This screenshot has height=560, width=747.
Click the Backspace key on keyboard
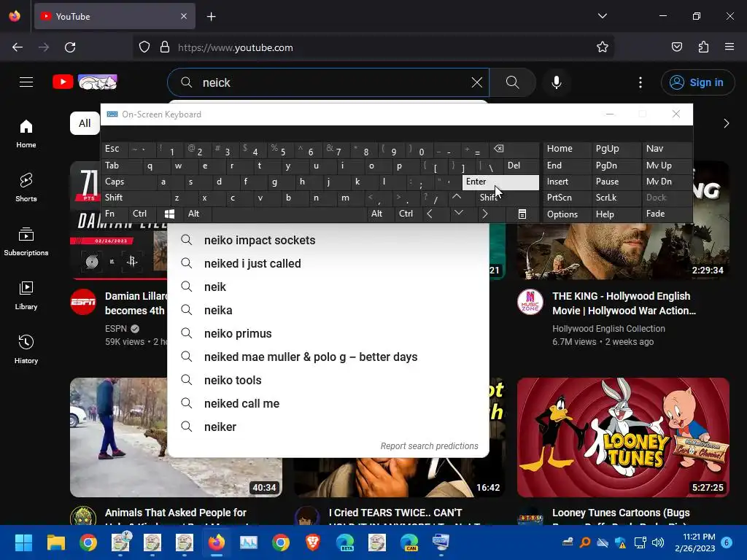(515, 149)
